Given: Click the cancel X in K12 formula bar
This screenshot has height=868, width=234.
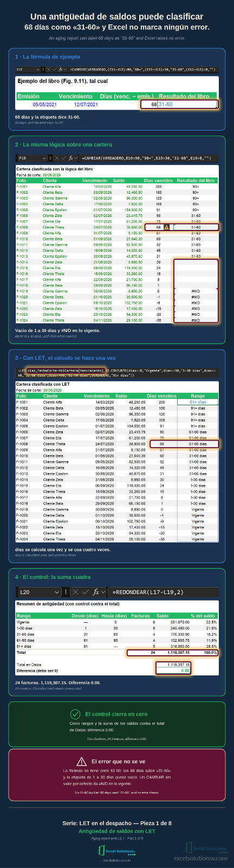Looking at the screenshot, I should pos(48,69).
